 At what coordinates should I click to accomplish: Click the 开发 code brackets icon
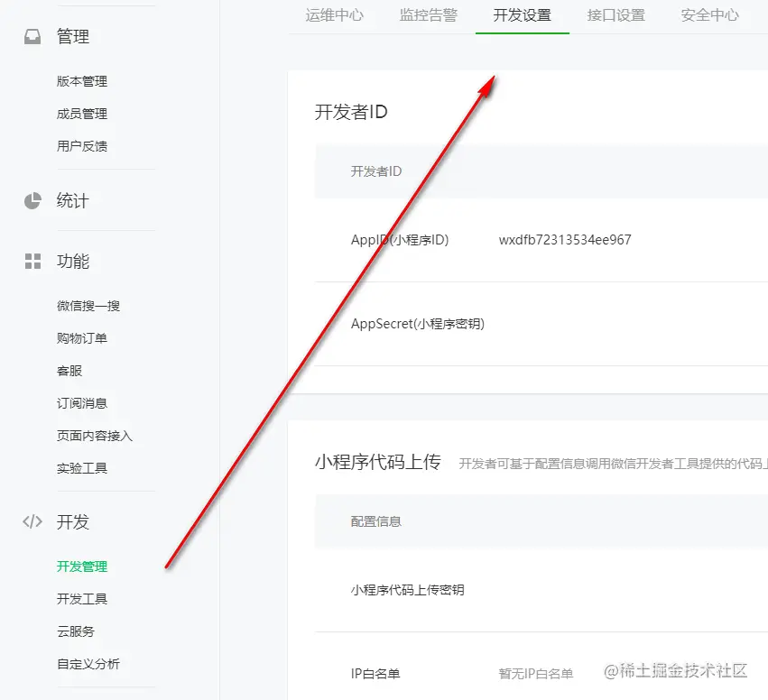pyautogui.click(x=32, y=521)
